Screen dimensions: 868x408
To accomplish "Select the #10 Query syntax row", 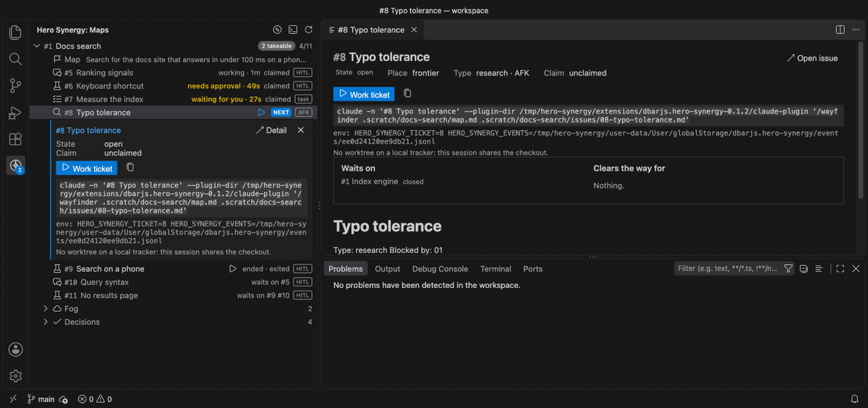I will (x=174, y=282).
